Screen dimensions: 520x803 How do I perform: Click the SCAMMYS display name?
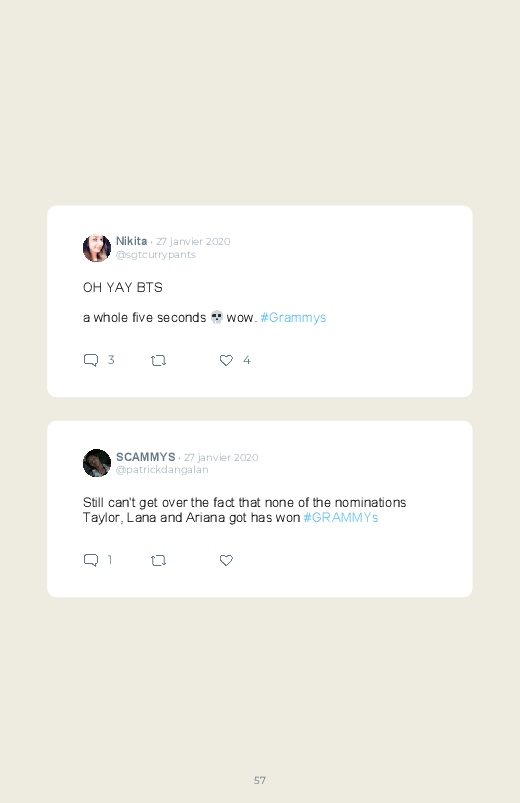tap(145, 457)
